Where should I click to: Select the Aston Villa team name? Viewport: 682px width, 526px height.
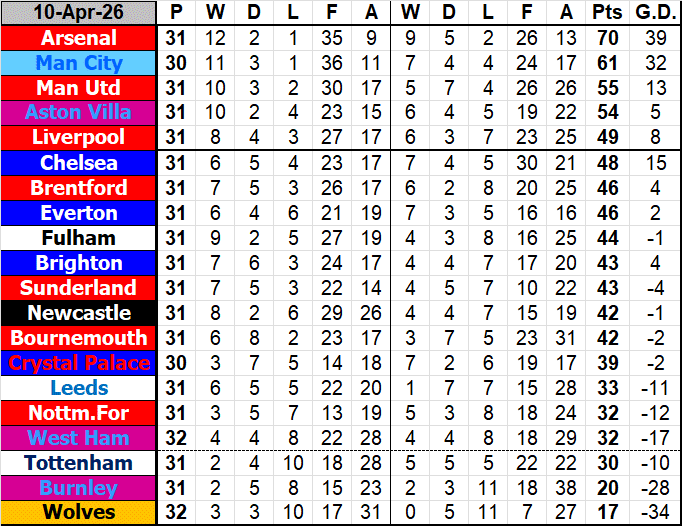click(x=79, y=113)
